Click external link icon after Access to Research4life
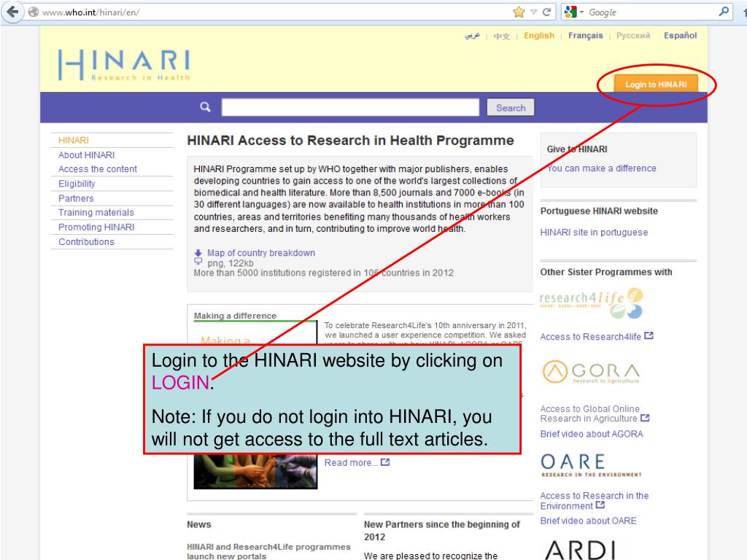Image resolution: width=747 pixels, height=560 pixels. (649, 336)
